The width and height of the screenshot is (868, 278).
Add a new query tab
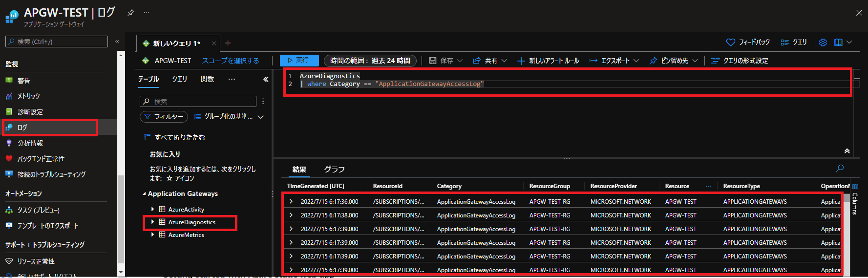coord(228,43)
